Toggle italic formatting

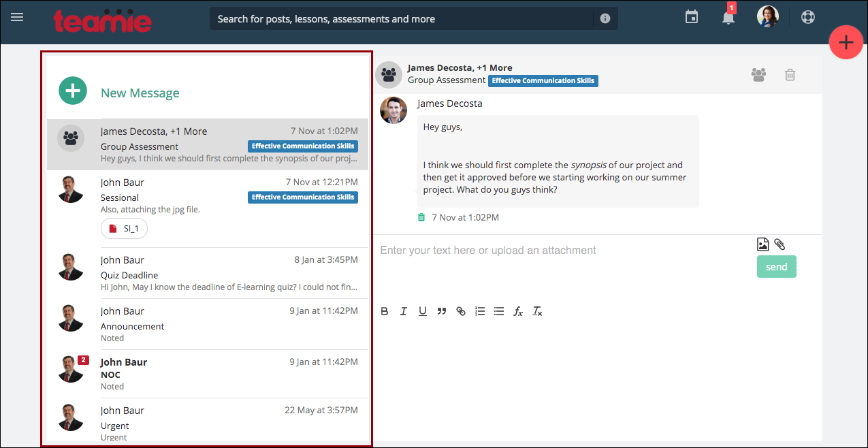tap(404, 311)
